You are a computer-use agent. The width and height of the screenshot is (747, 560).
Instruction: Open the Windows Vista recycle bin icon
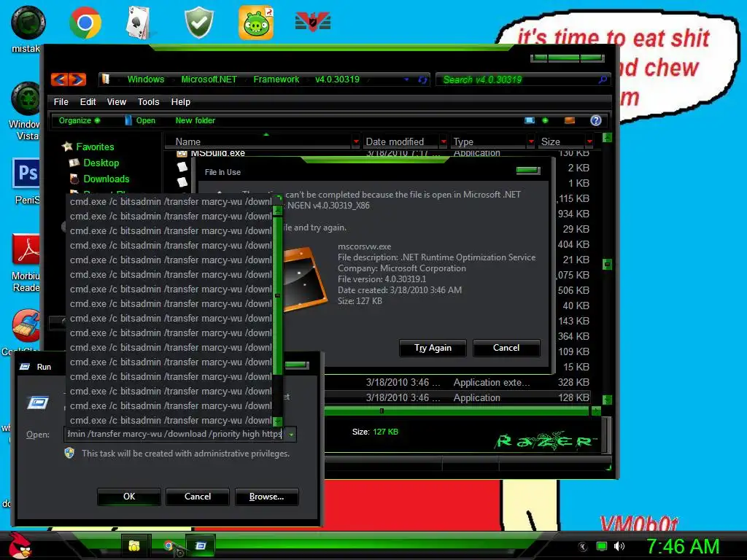point(26,98)
